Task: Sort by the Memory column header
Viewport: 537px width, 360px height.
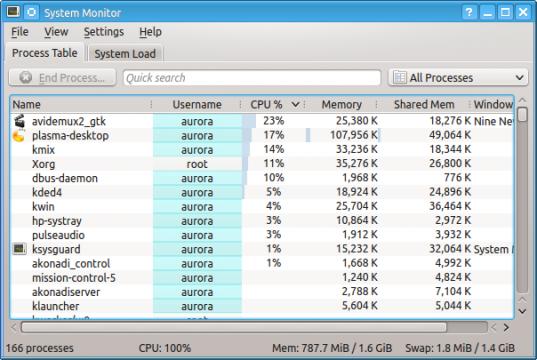Action: pos(341,104)
